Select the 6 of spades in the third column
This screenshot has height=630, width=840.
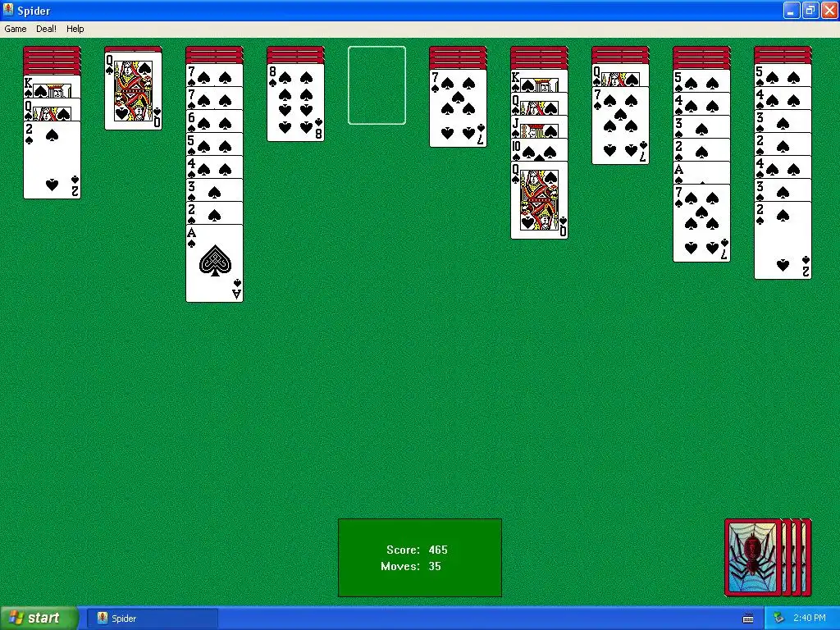[214, 121]
